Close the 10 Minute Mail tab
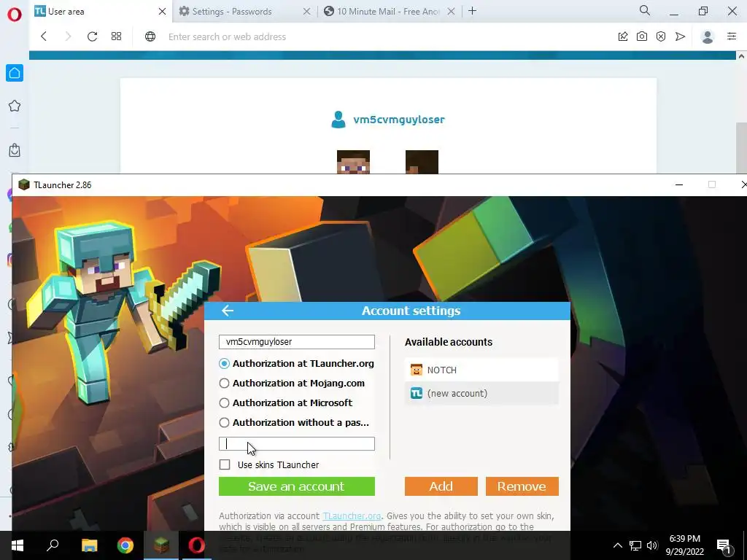The height and width of the screenshot is (560, 747). [x=451, y=12]
